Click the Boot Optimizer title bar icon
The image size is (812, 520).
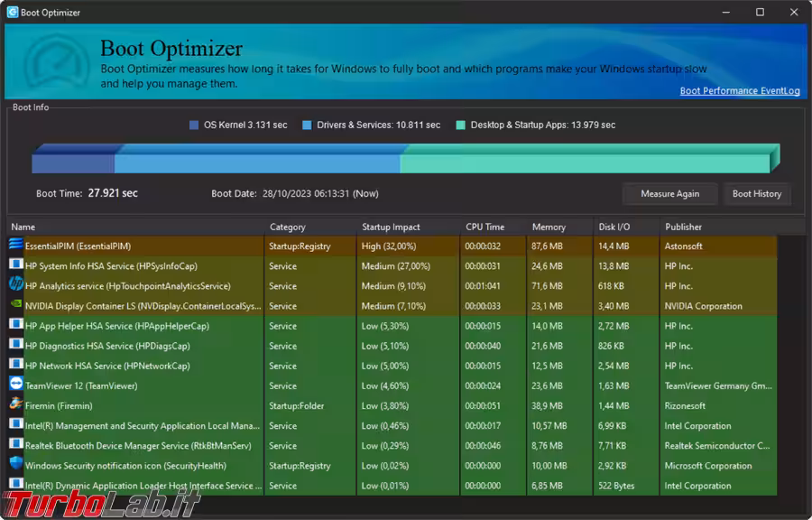pos(13,13)
